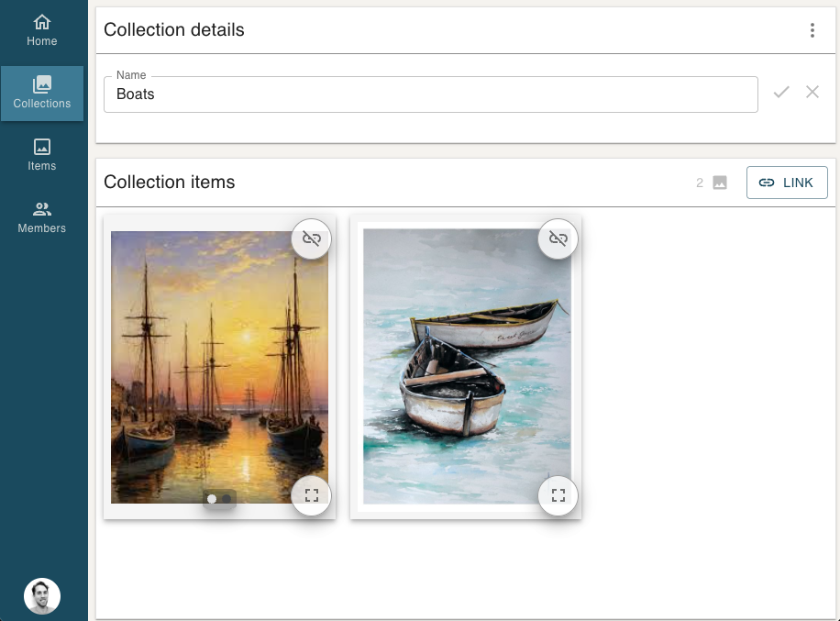
Task: Unlink the two rowboats painting
Action: pyautogui.click(x=558, y=239)
